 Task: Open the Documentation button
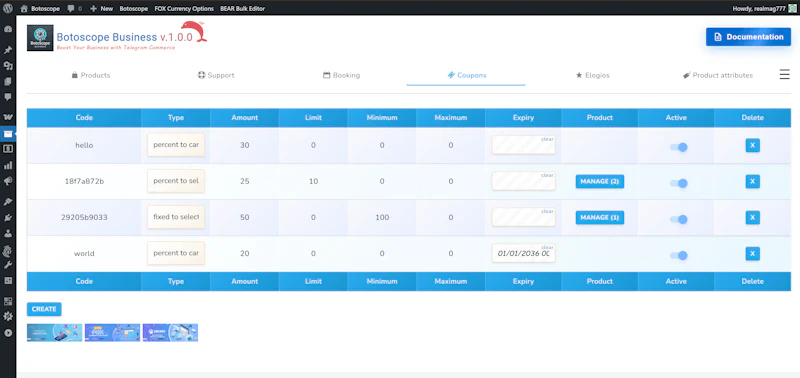[x=748, y=37]
